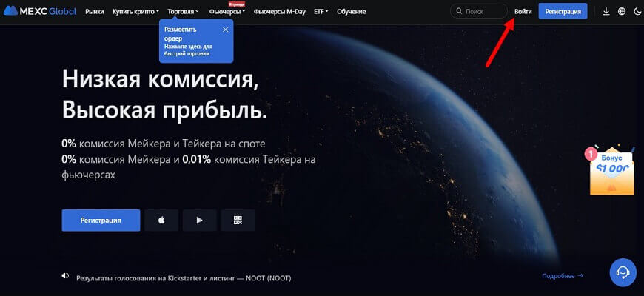Click the 'Войти' login link
644x296 pixels.
coord(523,12)
